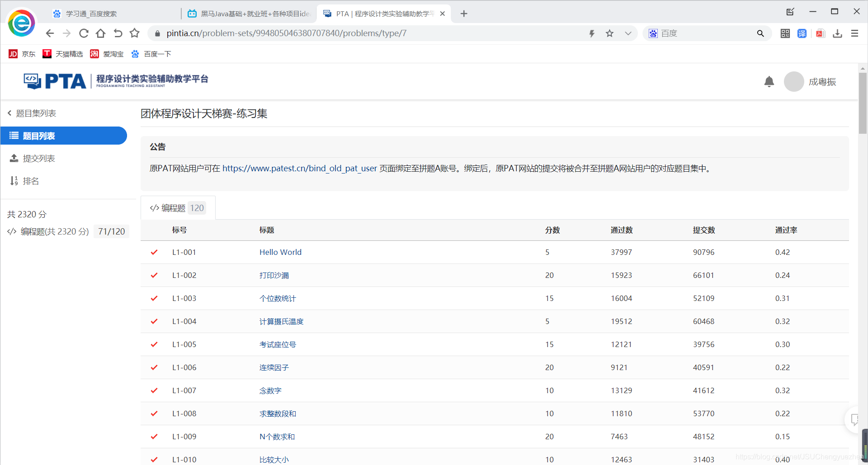This screenshot has height=465, width=868.
Task: Open the PDF extension icon
Action: pos(821,33)
